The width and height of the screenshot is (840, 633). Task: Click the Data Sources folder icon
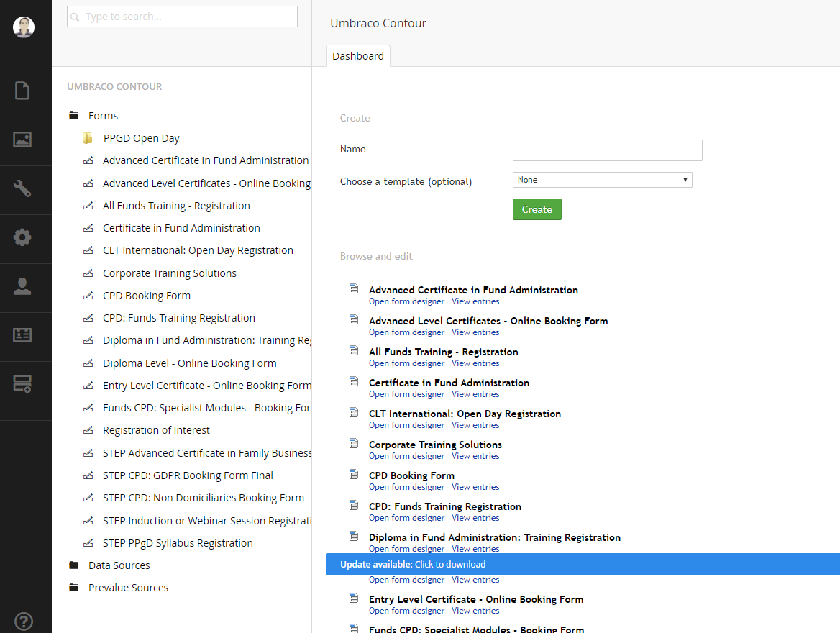(x=74, y=565)
